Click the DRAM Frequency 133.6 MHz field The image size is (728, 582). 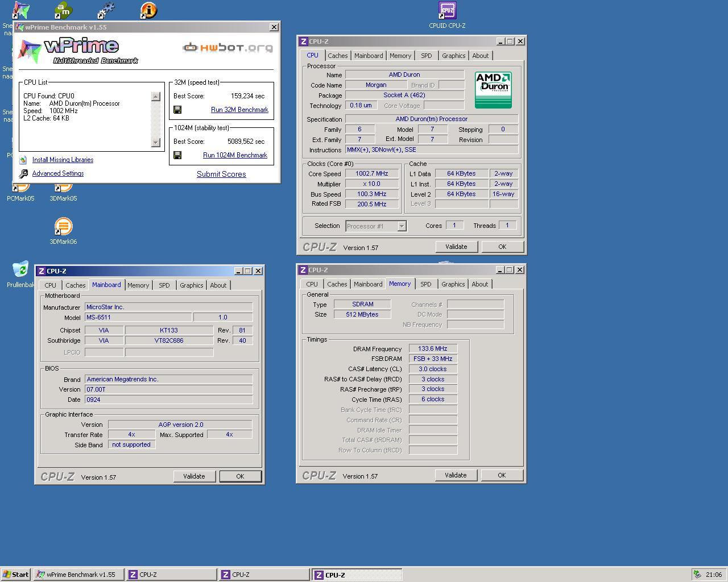tap(433, 349)
